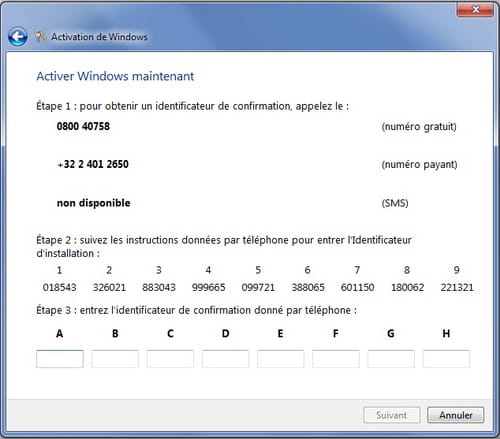
Task: Click the '(numéro payant)' label
Action: click(419, 165)
